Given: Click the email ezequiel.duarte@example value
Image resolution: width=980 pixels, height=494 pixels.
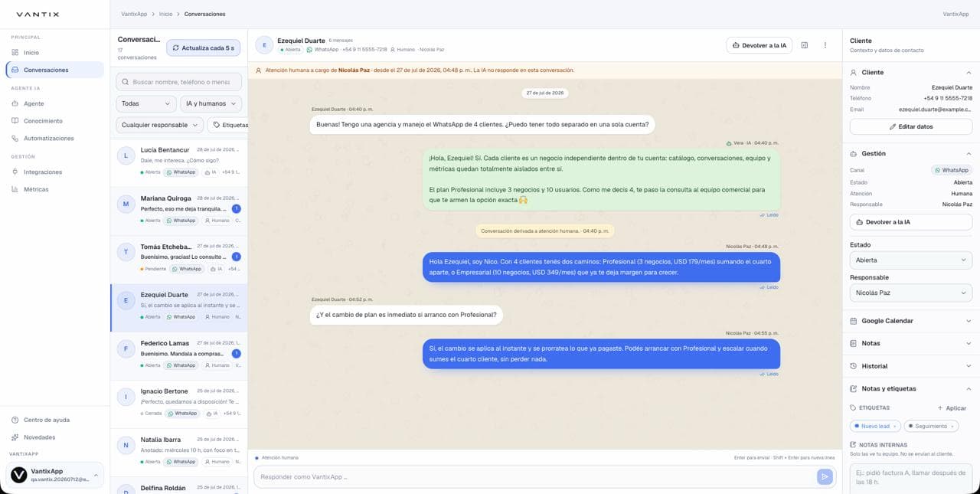Looking at the screenshot, I should point(936,110).
